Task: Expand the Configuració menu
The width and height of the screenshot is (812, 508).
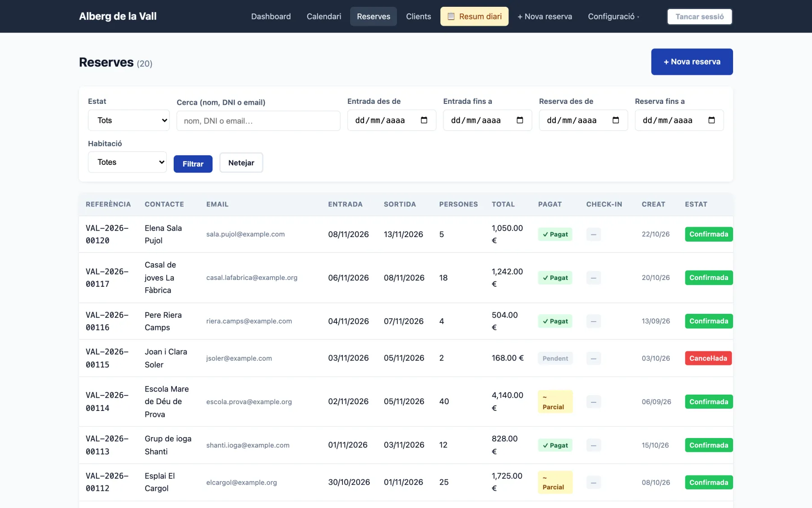Action: click(x=614, y=16)
